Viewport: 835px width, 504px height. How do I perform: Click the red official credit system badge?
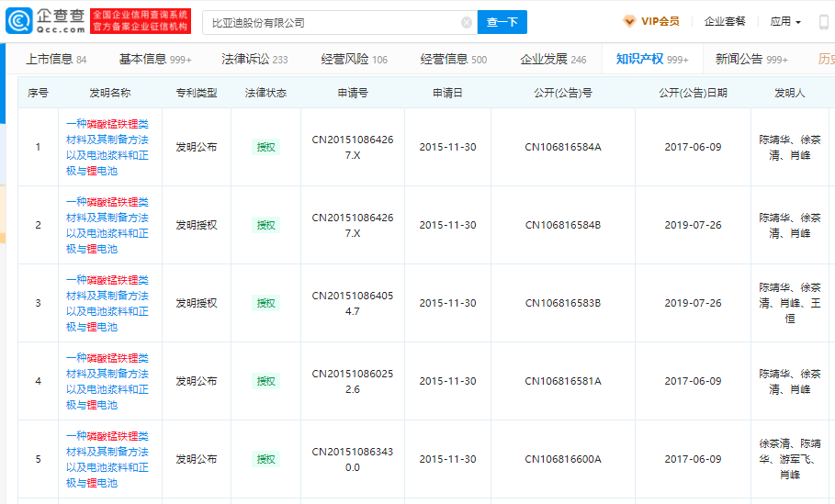point(141,22)
